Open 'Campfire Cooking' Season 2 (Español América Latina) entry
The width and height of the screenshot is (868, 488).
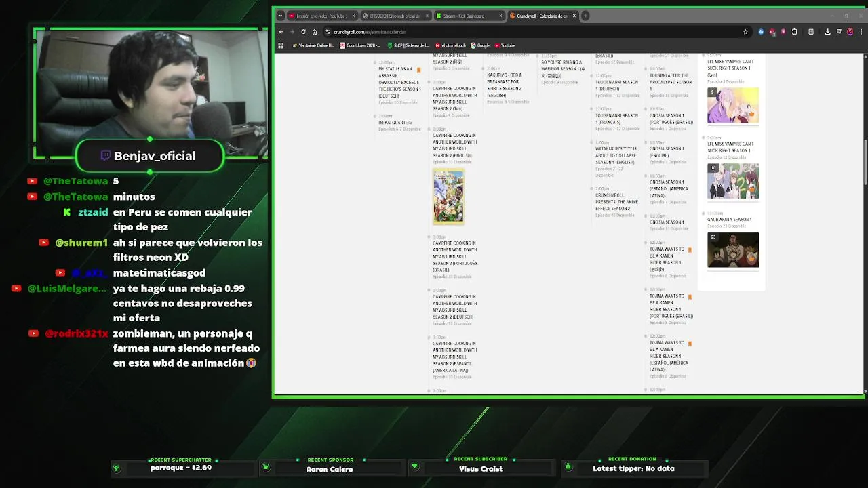click(455, 357)
